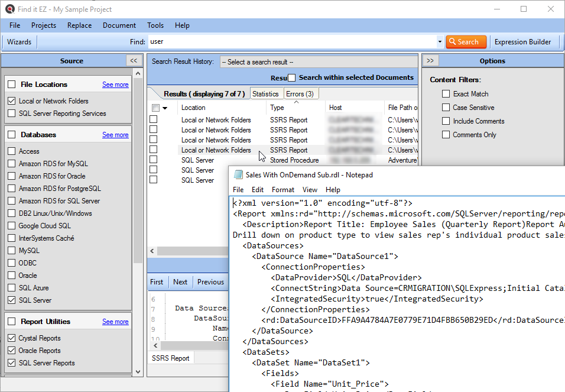
Task: Open the Expression Builder
Action: click(x=522, y=42)
